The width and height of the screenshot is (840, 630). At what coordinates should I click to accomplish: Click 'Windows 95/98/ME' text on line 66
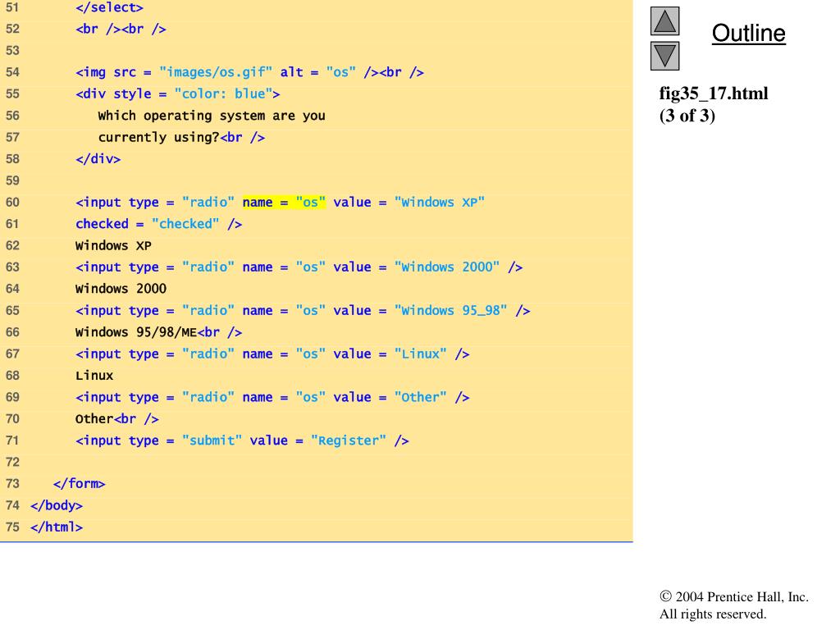click(x=136, y=332)
